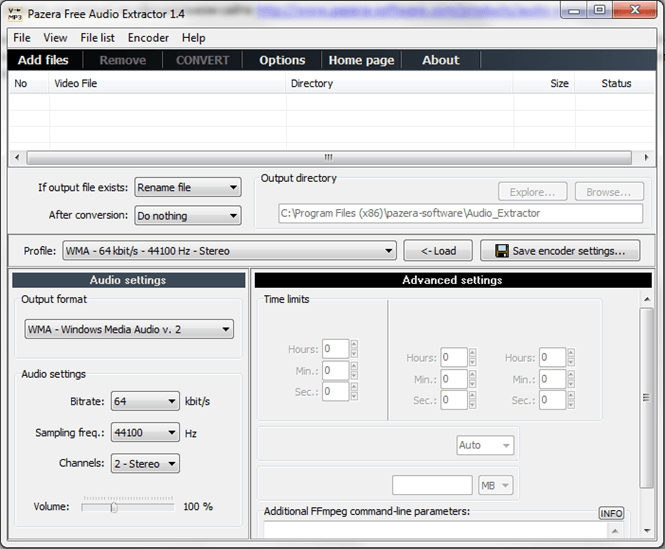665x549 pixels.
Task: Click the output directory path field
Action: 461,213
